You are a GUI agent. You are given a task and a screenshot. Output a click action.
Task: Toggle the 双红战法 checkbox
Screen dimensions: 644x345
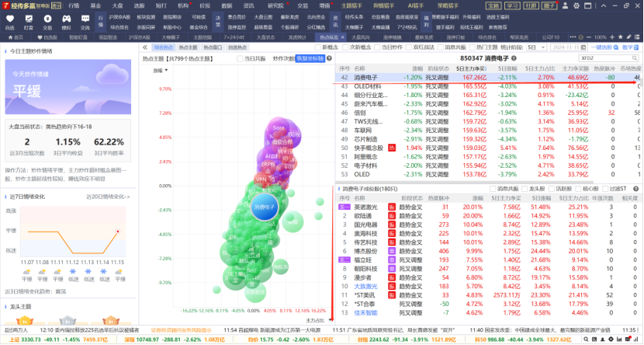click(408, 47)
